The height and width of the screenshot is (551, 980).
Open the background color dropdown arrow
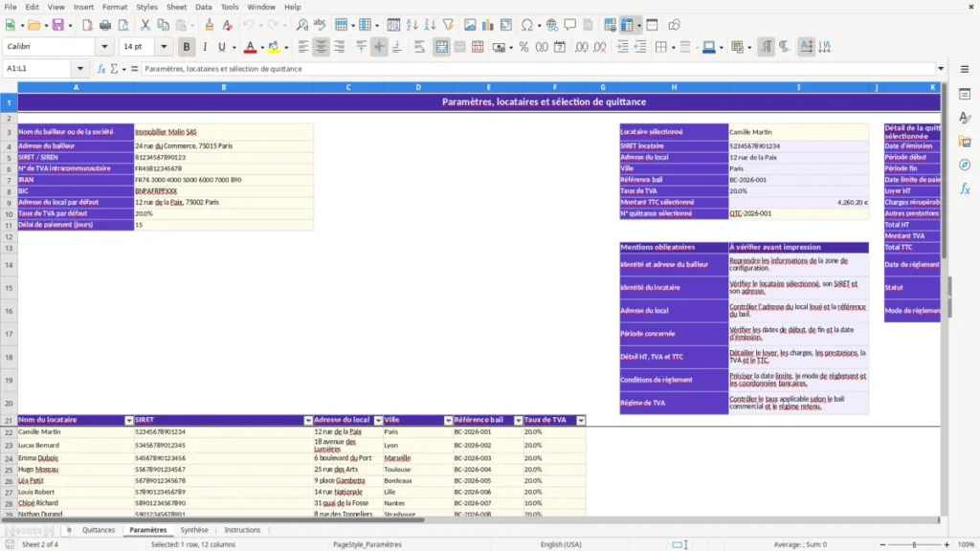[x=286, y=48]
